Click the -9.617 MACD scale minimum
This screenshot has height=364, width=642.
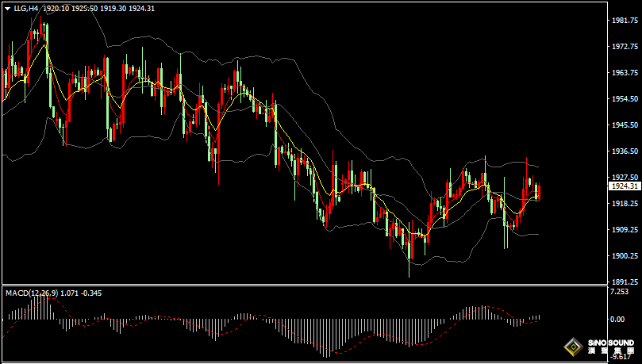621,358
